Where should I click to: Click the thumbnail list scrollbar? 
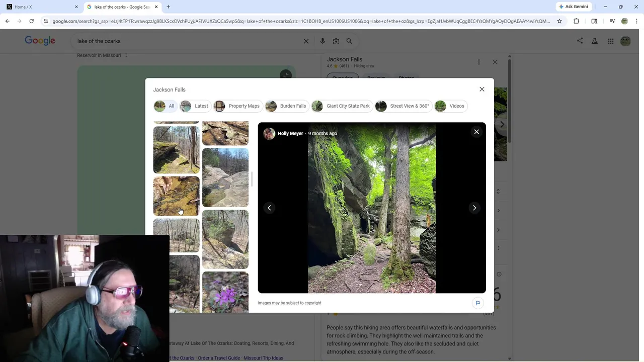pyautogui.click(x=252, y=179)
